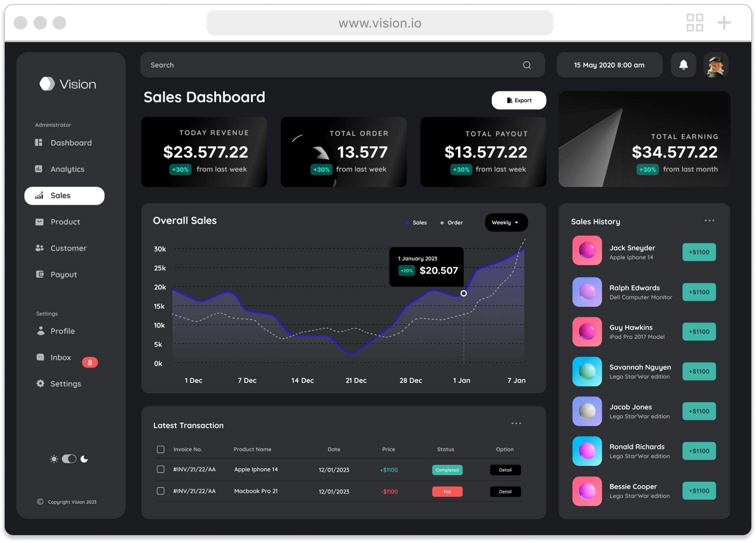Open new tab with plus icon

(x=724, y=23)
